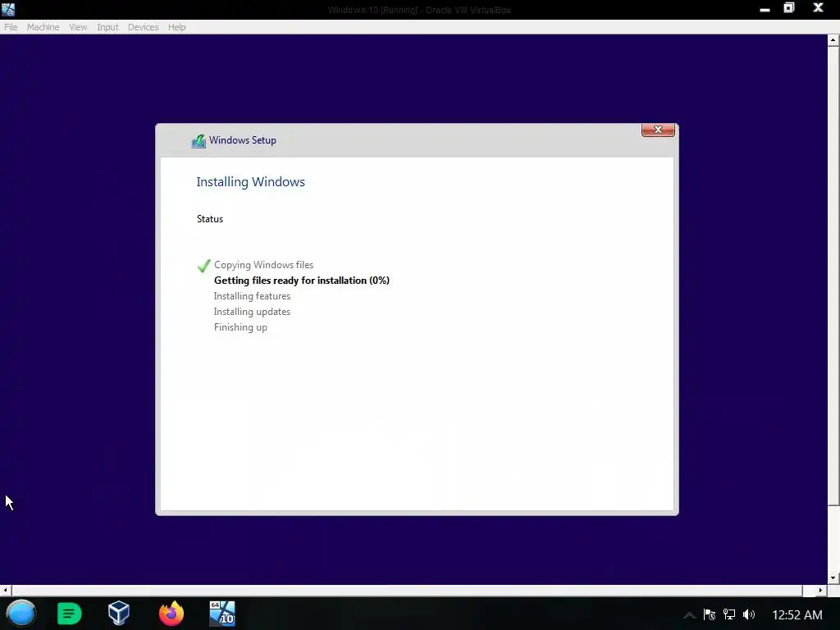Screen dimensions: 840x630
Task: Click the vertical scrollbar thumb
Action: pyautogui.click(x=833, y=276)
